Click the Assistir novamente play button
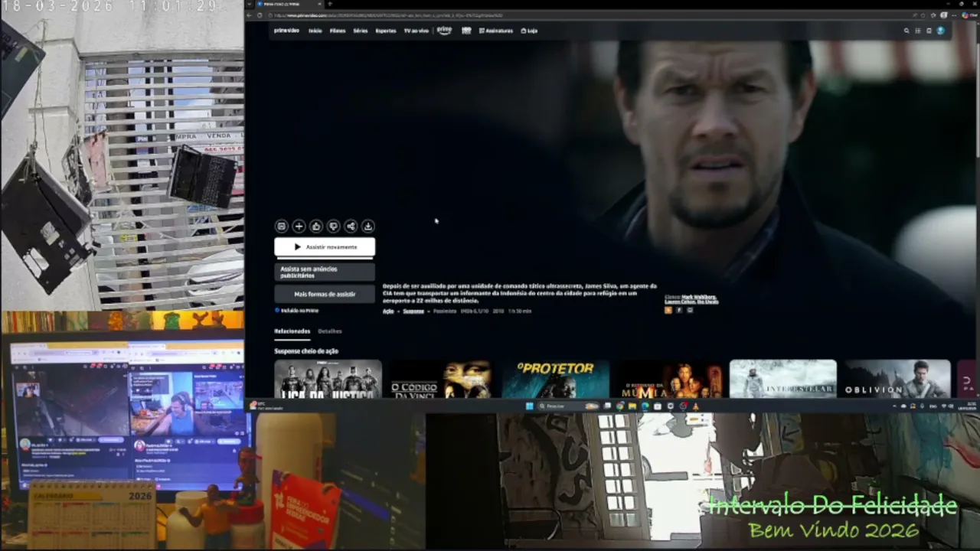980x551 pixels. pyautogui.click(x=325, y=247)
